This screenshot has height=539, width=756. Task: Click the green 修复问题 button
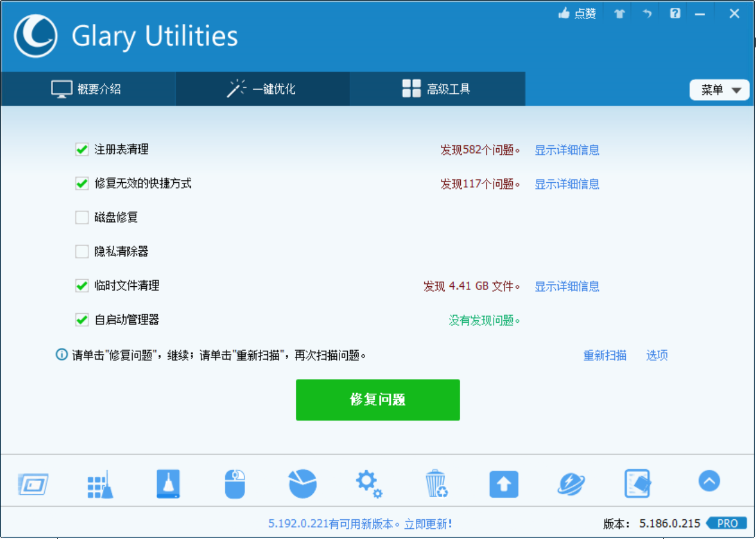click(x=378, y=400)
